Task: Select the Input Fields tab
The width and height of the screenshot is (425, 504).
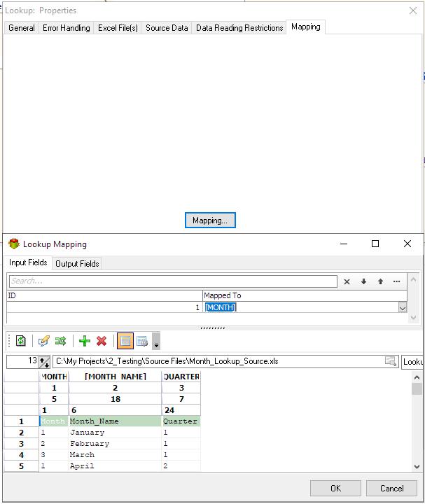Action: tap(28, 262)
